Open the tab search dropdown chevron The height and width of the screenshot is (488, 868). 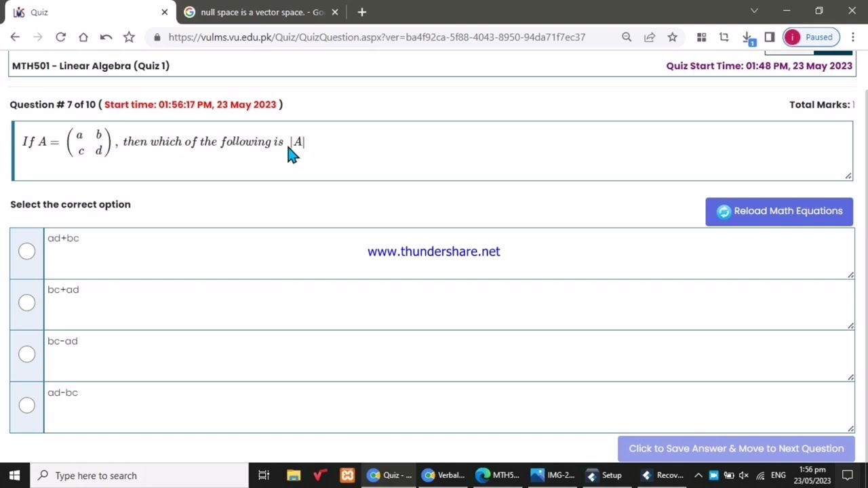(754, 12)
